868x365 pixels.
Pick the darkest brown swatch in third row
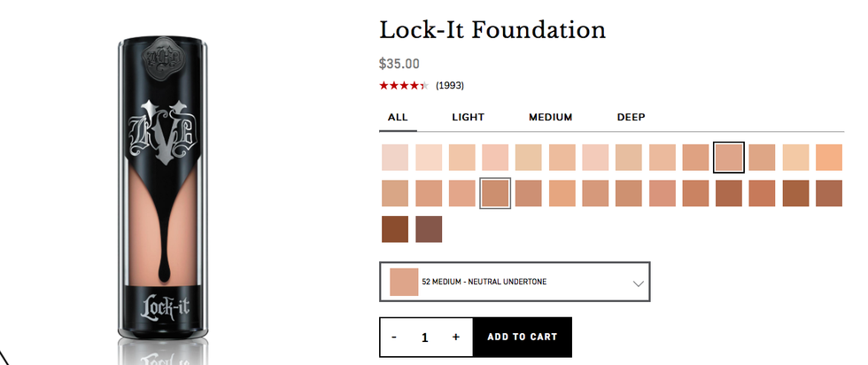coord(395,229)
